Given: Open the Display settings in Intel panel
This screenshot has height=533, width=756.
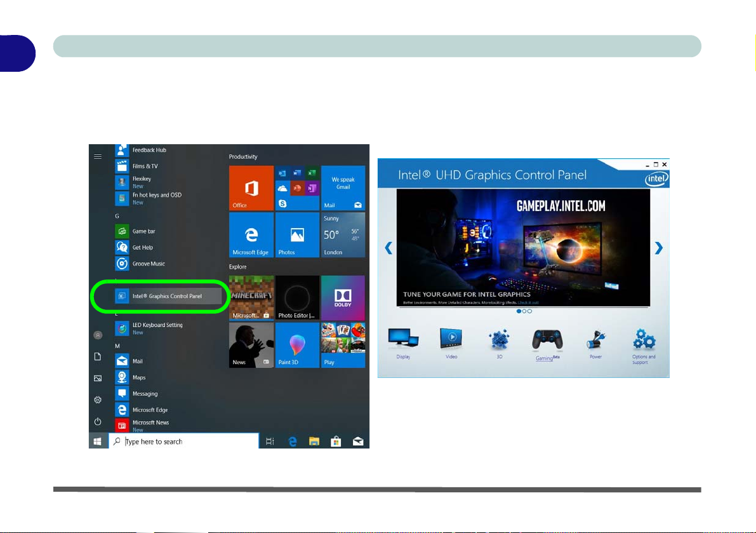Looking at the screenshot, I should point(403,344).
